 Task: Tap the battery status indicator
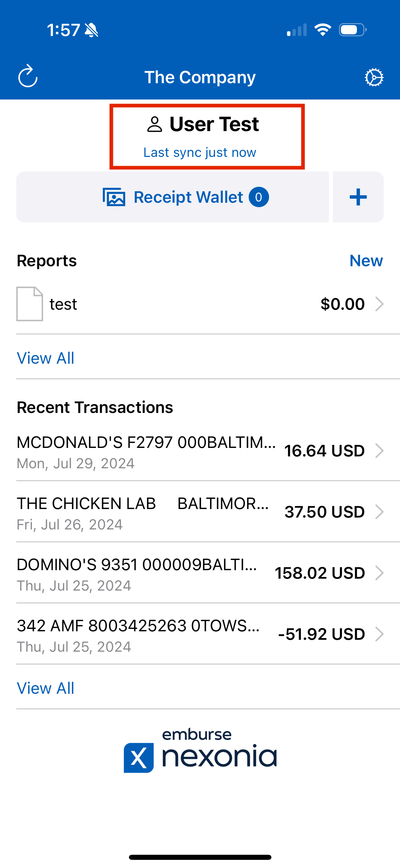point(353,30)
